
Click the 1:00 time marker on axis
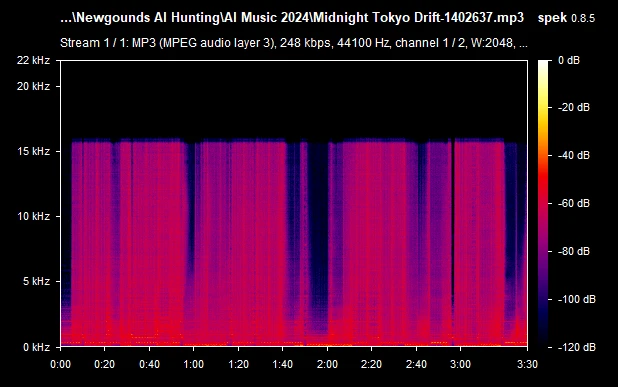coord(194,364)
